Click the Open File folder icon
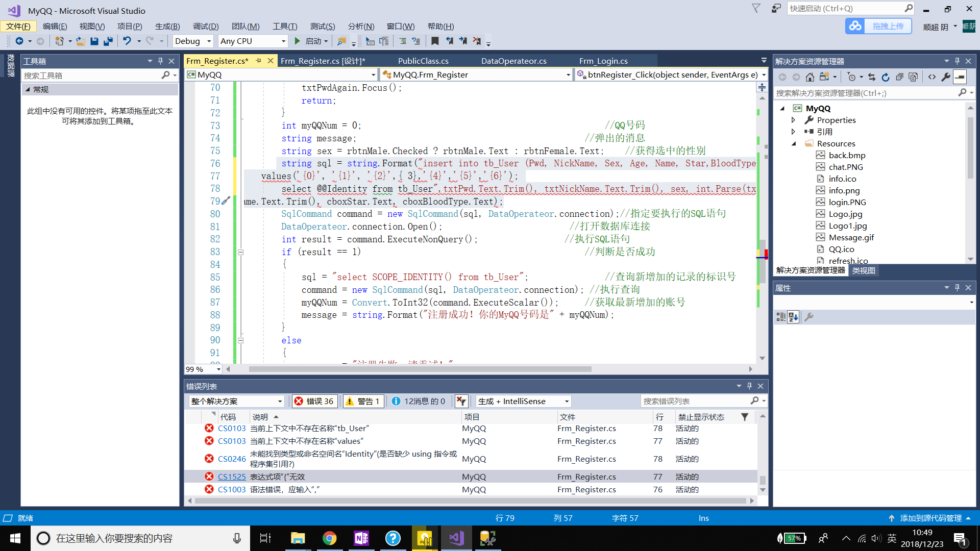980x551 pixels. (81, 41)
